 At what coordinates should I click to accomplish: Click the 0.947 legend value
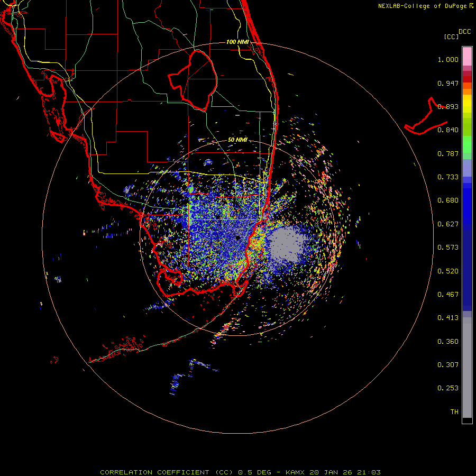coord(448,83)
